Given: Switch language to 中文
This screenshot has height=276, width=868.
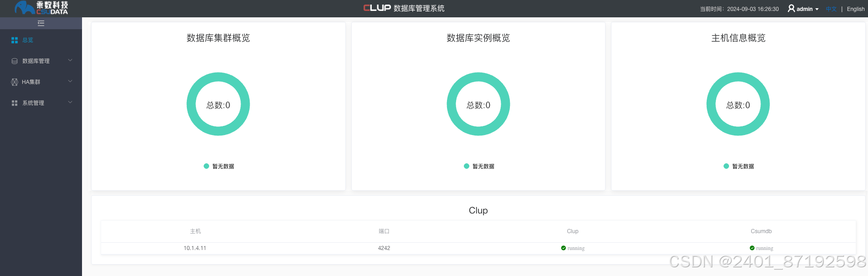Looking at the screenshot, I should pyautogui.click(x=831, y=9).
